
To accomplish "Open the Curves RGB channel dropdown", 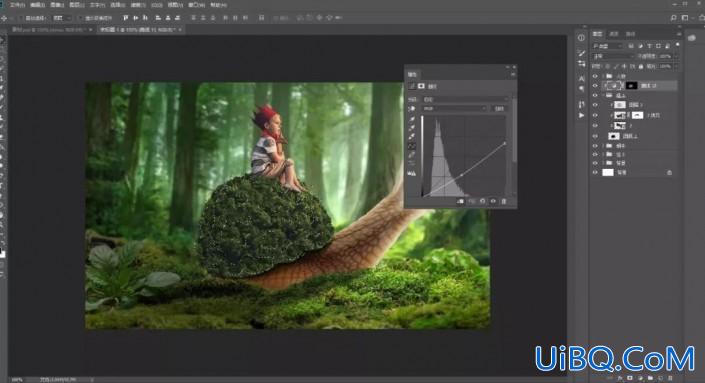I will (x=455, y=108).
